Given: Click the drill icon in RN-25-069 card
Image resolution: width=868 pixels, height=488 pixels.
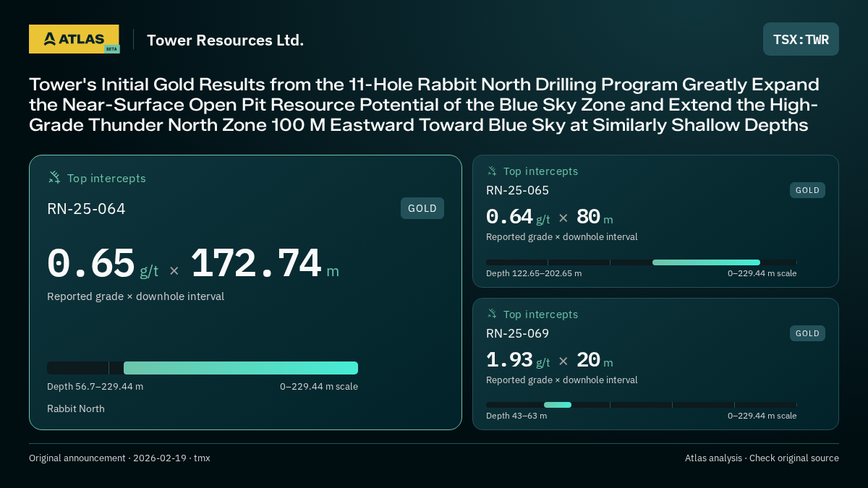Looking at the screenshot, I should pos(492,314).
